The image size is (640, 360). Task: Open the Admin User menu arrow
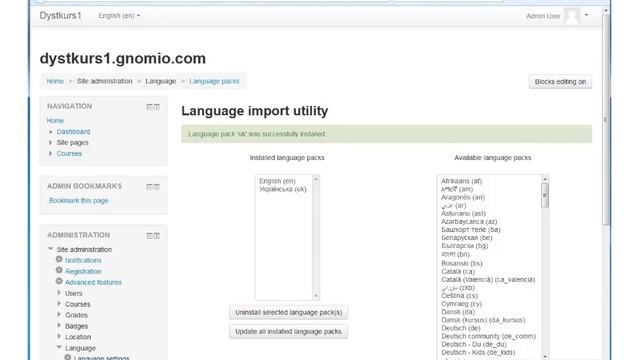click(587, 15)
